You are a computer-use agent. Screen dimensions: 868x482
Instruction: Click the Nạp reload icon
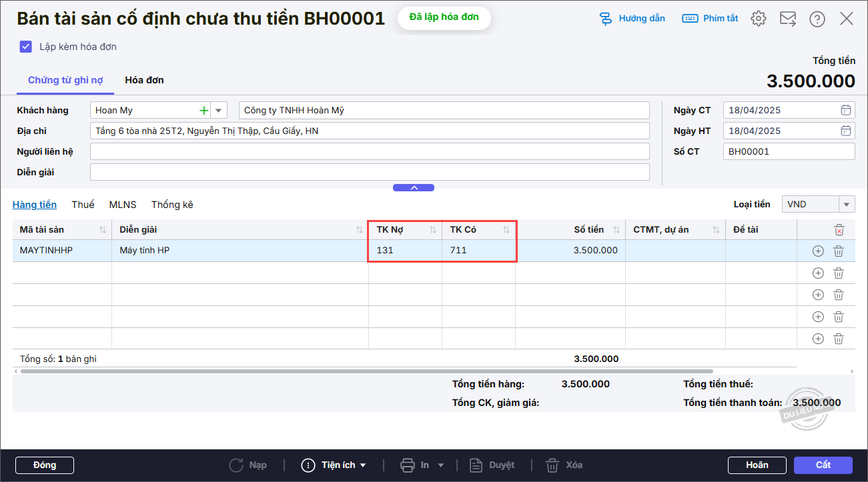click(x=236, y=465)
